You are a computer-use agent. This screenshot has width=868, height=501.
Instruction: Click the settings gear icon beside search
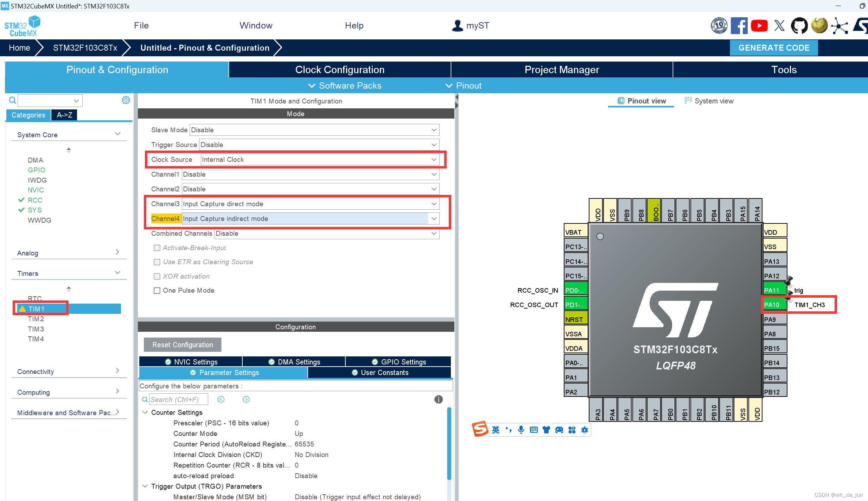tap(126, 100)
